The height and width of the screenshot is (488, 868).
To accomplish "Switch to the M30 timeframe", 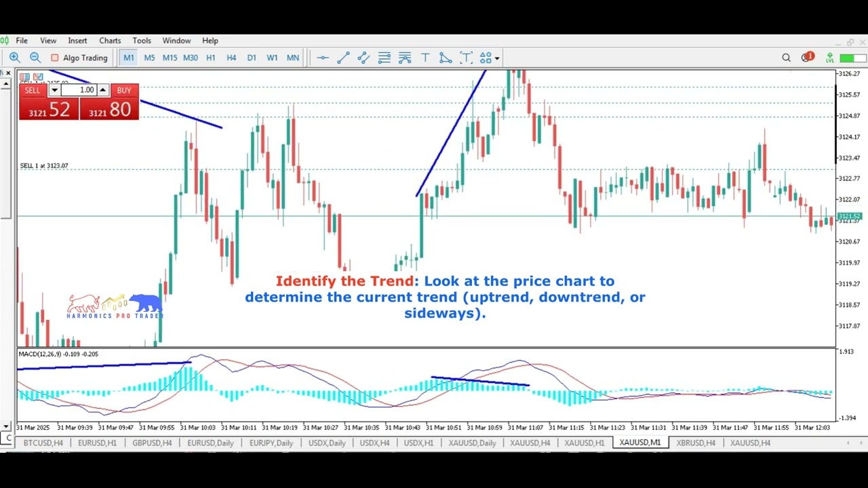I will pos(191,58).
